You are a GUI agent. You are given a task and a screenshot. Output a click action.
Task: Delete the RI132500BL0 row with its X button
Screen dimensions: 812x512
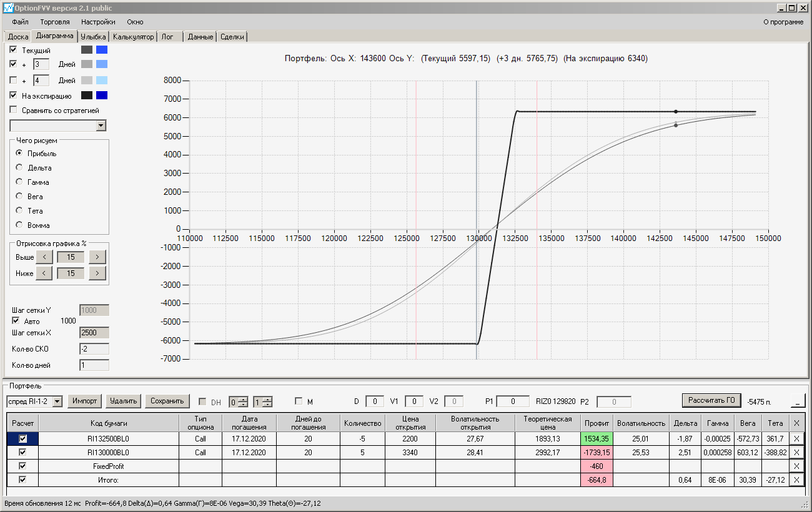click(796, 439)
